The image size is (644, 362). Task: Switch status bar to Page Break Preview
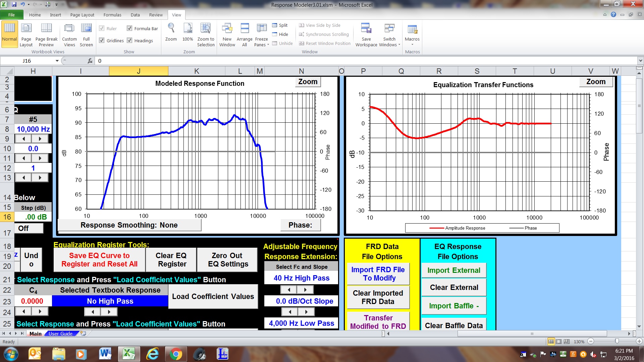point(567,342)
